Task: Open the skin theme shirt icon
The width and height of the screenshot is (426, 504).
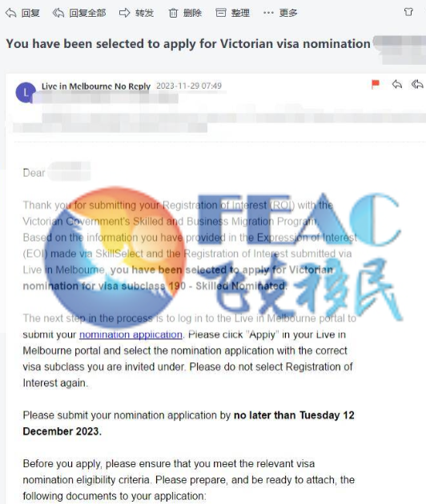Action: tap(408, 12)
